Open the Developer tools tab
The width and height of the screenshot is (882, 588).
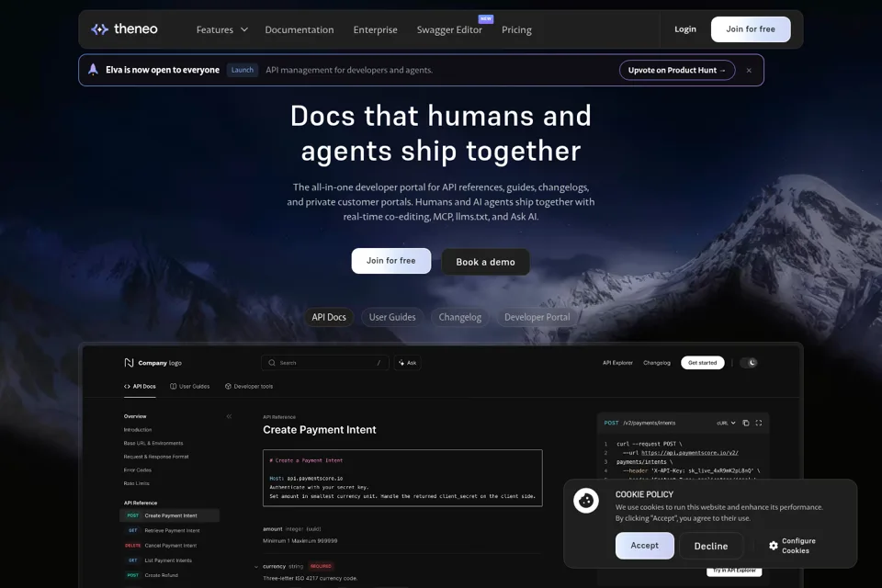(x=249, y=387)
